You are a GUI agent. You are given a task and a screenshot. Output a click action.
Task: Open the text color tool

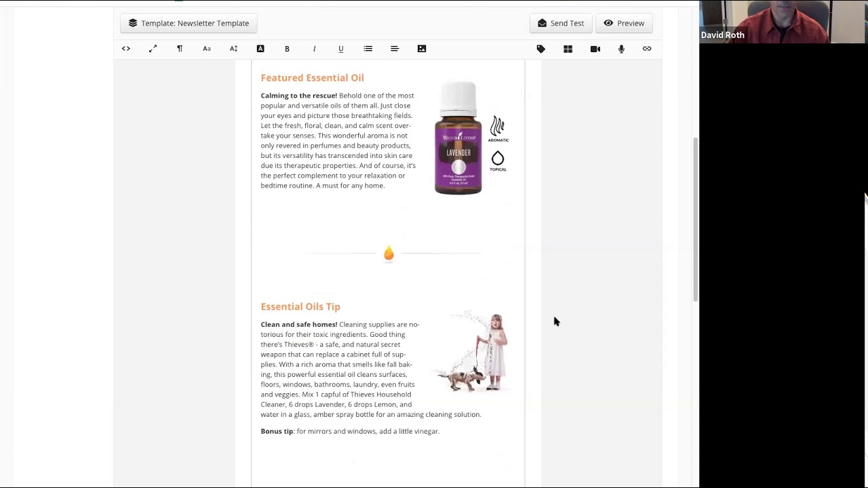tap(260, 49)
